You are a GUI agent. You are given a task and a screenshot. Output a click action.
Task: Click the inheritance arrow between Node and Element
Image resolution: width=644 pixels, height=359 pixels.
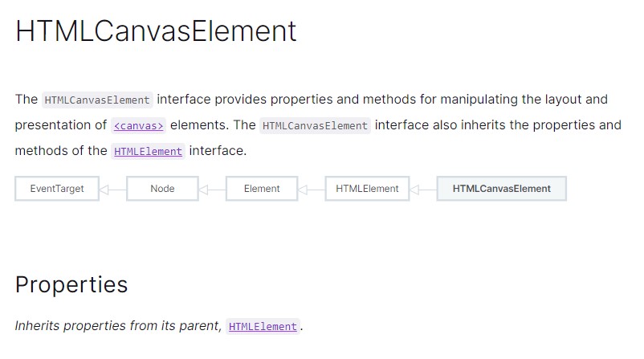click(x=211, y=190)
